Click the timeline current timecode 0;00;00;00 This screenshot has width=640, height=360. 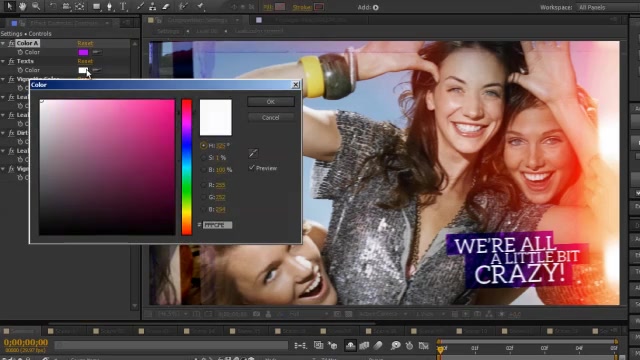pos(26,342)
